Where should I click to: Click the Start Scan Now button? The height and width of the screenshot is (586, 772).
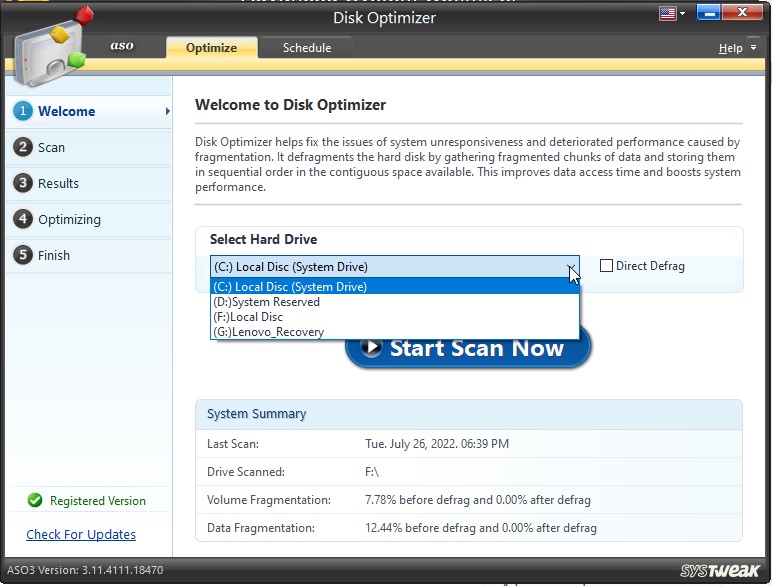point(468,348)
